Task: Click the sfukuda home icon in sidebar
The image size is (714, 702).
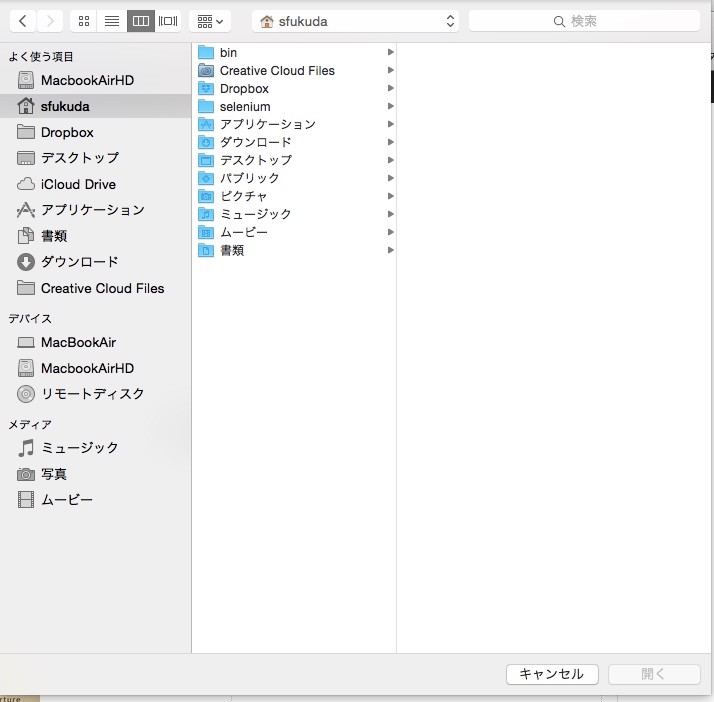Action: (x=26, y=106)
